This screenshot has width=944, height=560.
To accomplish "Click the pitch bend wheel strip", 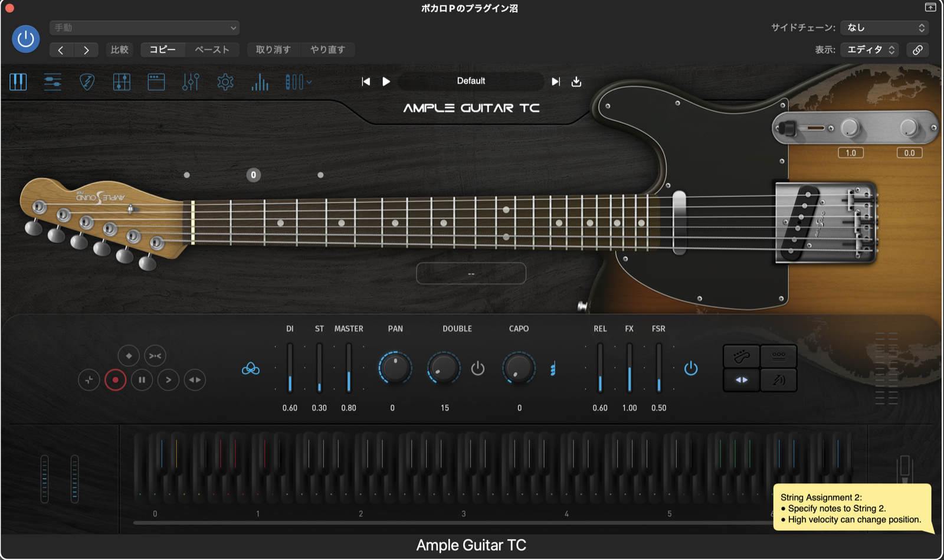I will (x=44, y=479).
